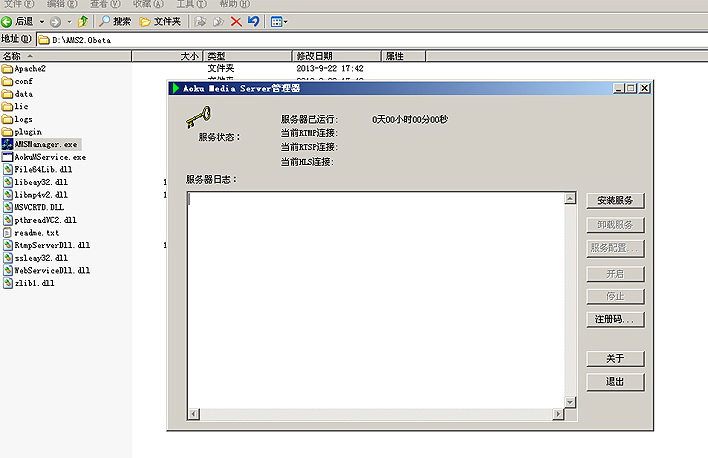This screenshot has width=708, height=458.
Task: Select the Apache2 folder
Action: tap(23, 69)
